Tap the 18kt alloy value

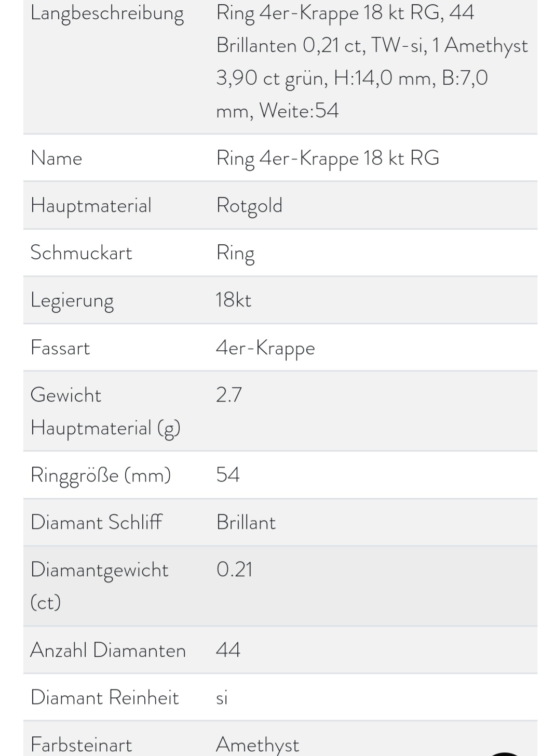pyautogui.click(x=234, y=300)
